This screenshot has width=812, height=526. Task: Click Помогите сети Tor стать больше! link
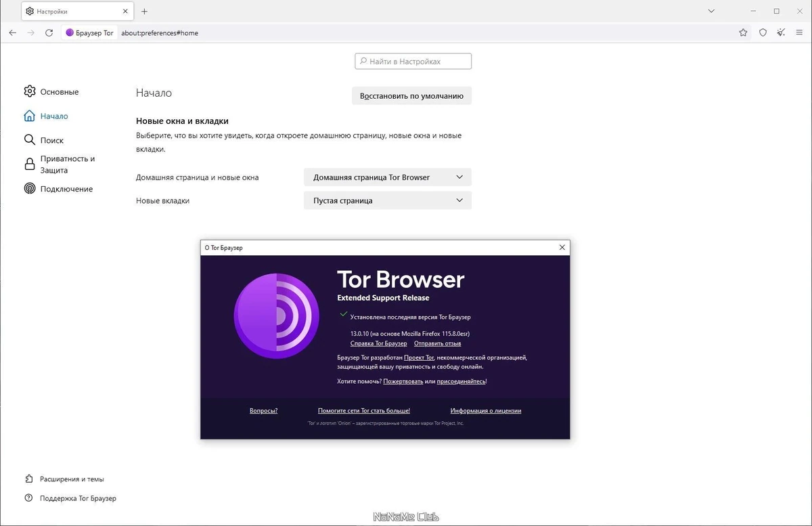tap(364, 410)
